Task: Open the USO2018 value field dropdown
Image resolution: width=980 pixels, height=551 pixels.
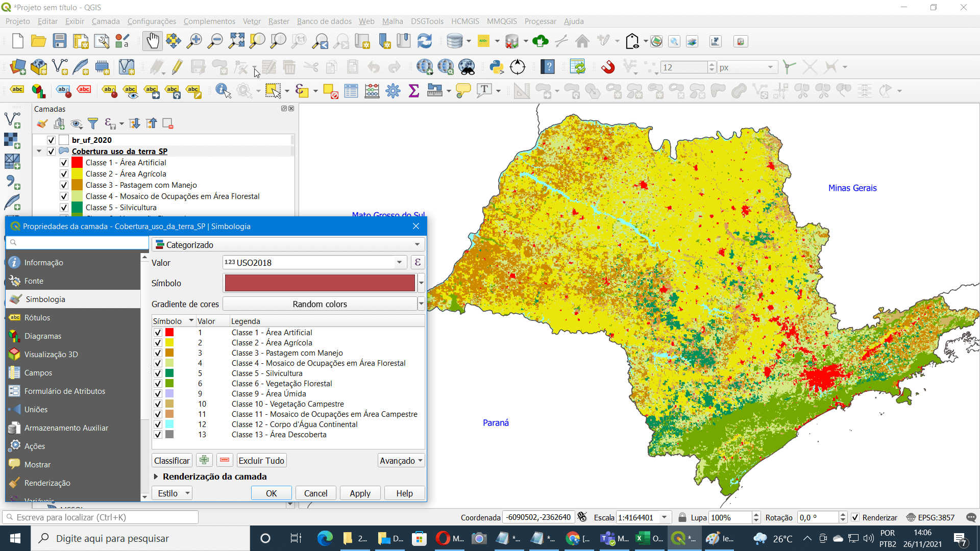Action: pyautogui.click(x=399, y=263)
